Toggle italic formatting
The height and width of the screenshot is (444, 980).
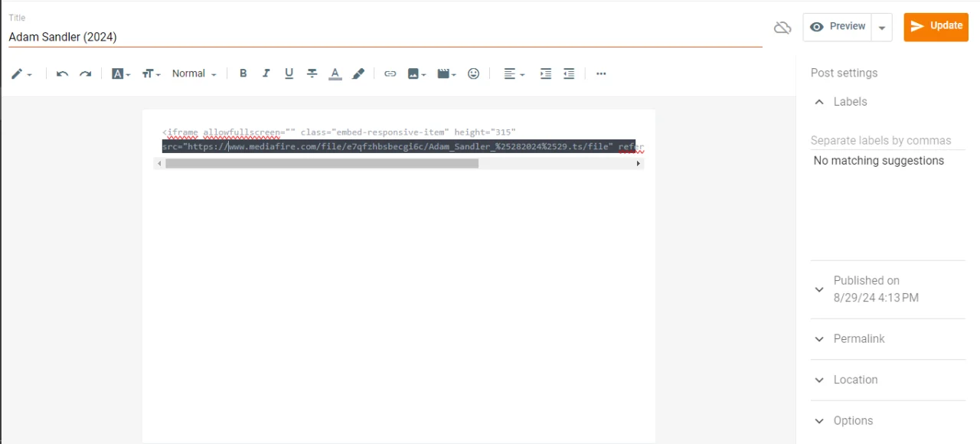[266, 73]
